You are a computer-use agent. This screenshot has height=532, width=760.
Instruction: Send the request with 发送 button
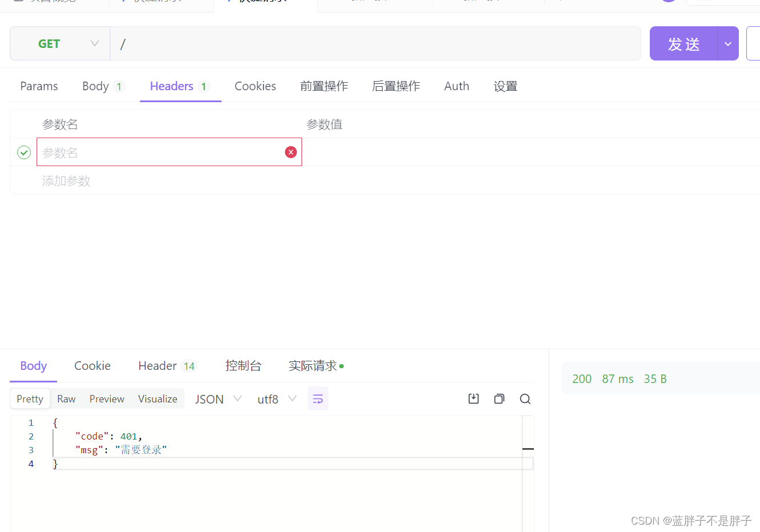(x=683, y=43)
